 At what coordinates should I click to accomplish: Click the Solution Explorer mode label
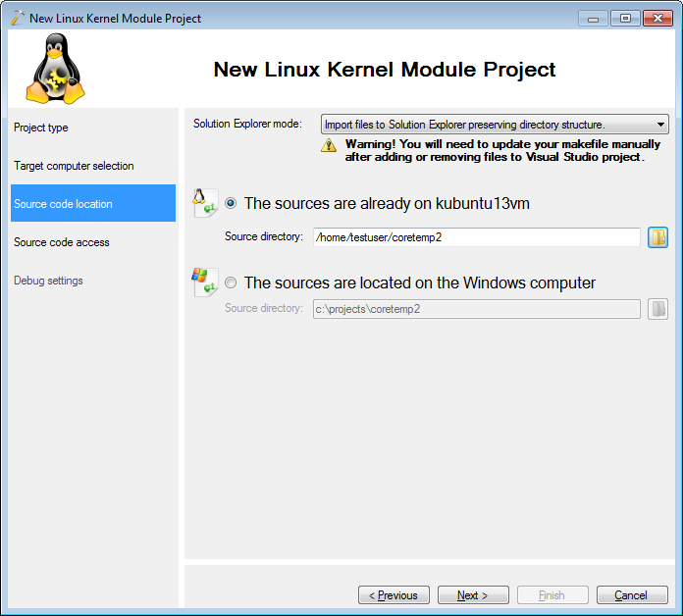pyautogui.click(x=247, y=124)
